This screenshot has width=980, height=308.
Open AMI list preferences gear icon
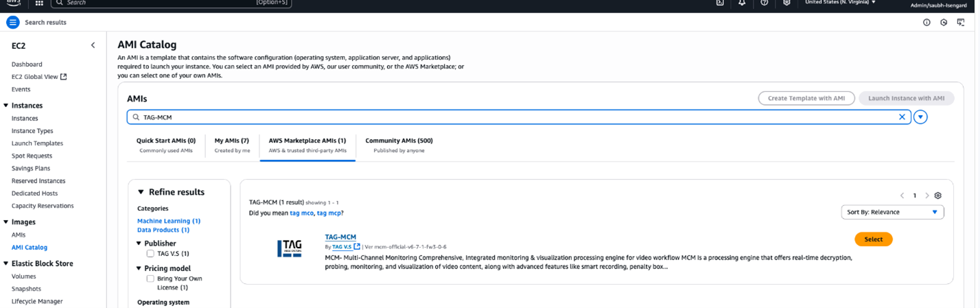(x=938, y=196)
